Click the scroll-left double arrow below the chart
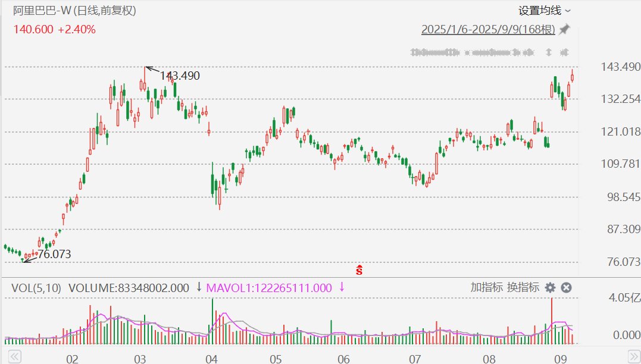Image resolution: width=641 pixels, height=364 pixels. [15, 356]
